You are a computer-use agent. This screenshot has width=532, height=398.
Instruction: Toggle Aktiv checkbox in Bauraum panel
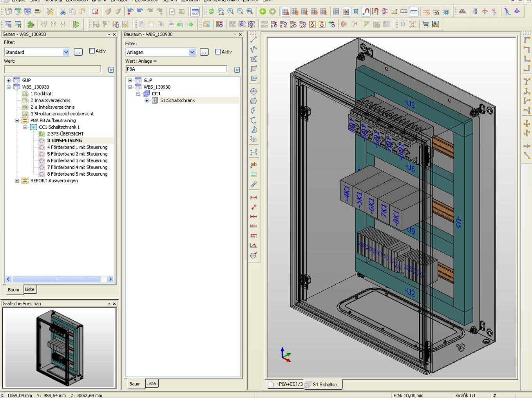[218, 52]
